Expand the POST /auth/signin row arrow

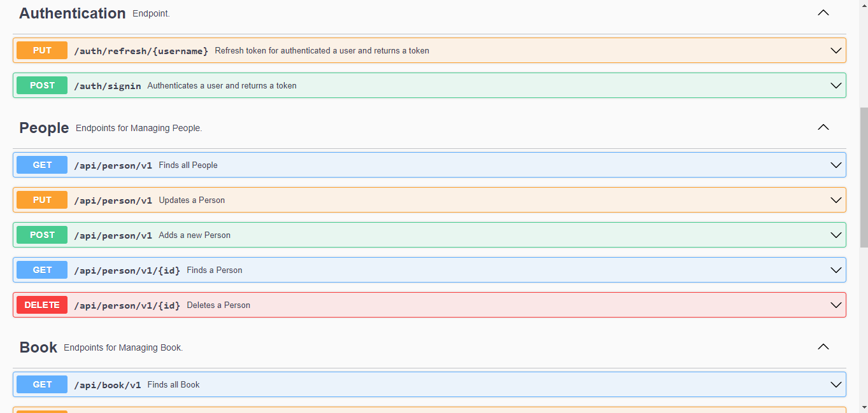click(x=836, y=85)
